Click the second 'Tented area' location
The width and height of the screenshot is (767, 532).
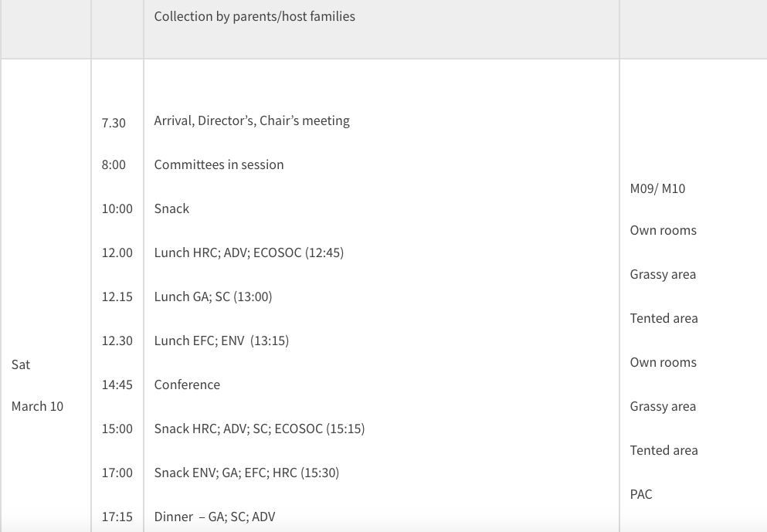click(663, 450)
